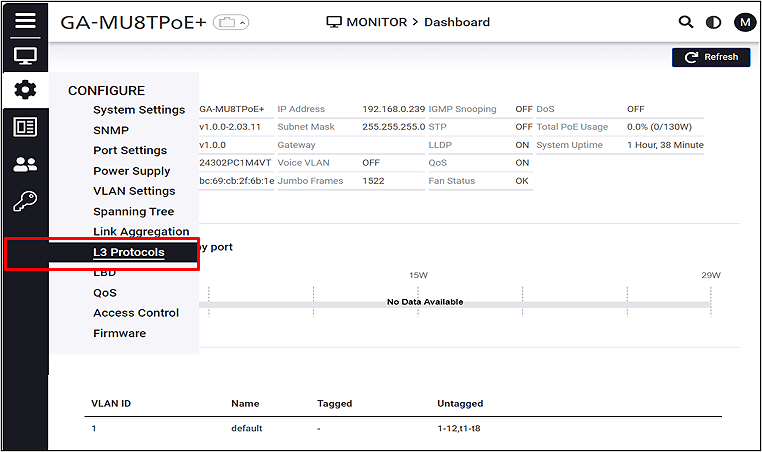Open Port Settings in Configure menu
Viewport: 762px width, 452px height.
pos(130,151)
